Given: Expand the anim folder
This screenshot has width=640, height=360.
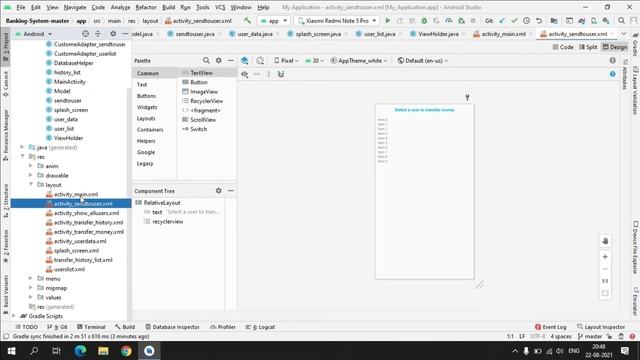Looking at the screenshot, I should point(31,166).
